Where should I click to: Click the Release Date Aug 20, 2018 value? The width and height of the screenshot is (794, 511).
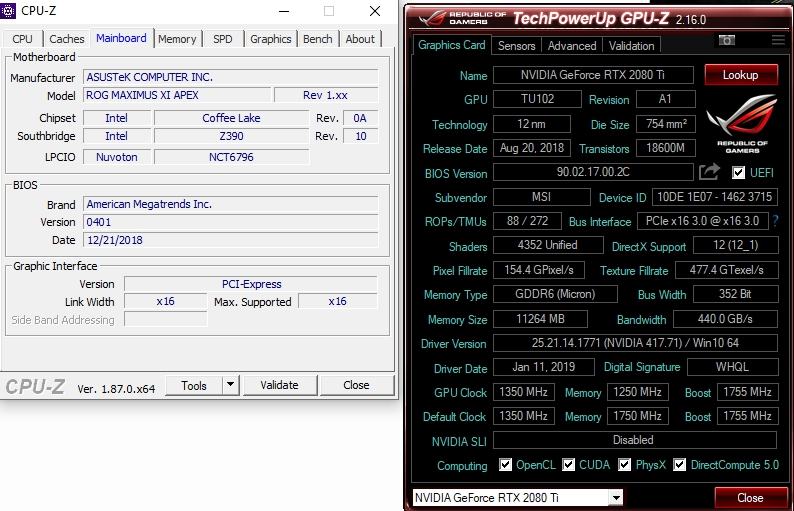click(x=532, y=148)
